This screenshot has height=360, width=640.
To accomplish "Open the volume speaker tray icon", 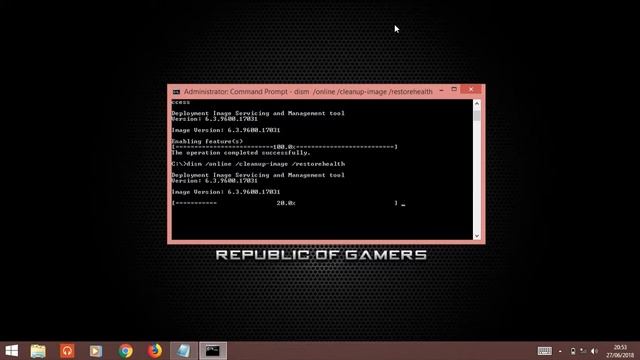I will tap(594, 351).
